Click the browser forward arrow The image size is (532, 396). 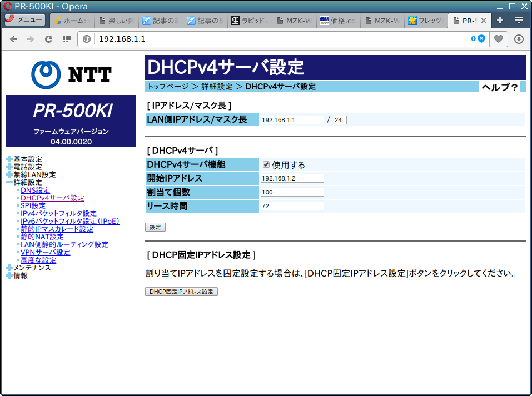click(x=31, y=39)
